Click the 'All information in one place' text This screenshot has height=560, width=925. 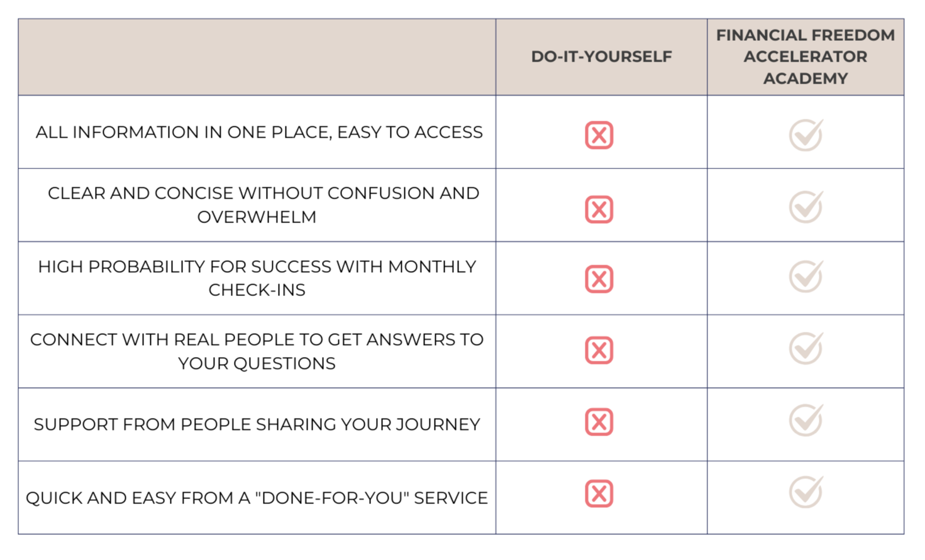point(259,132)
